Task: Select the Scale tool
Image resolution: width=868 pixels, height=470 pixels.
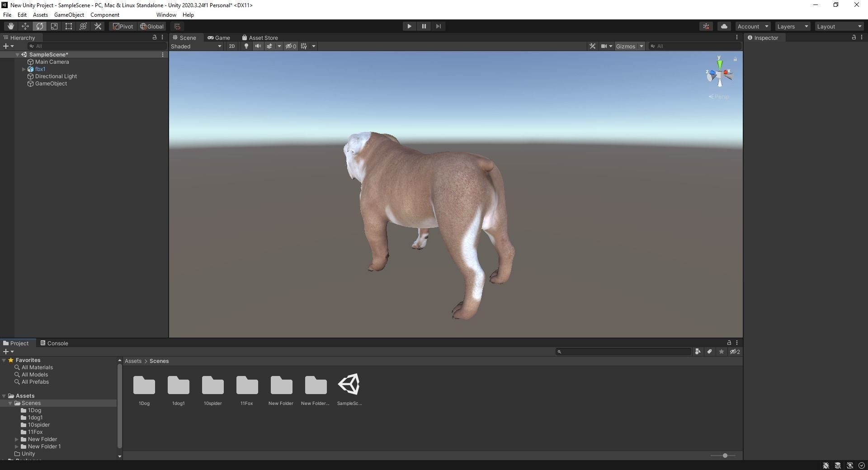Action: 54,26
